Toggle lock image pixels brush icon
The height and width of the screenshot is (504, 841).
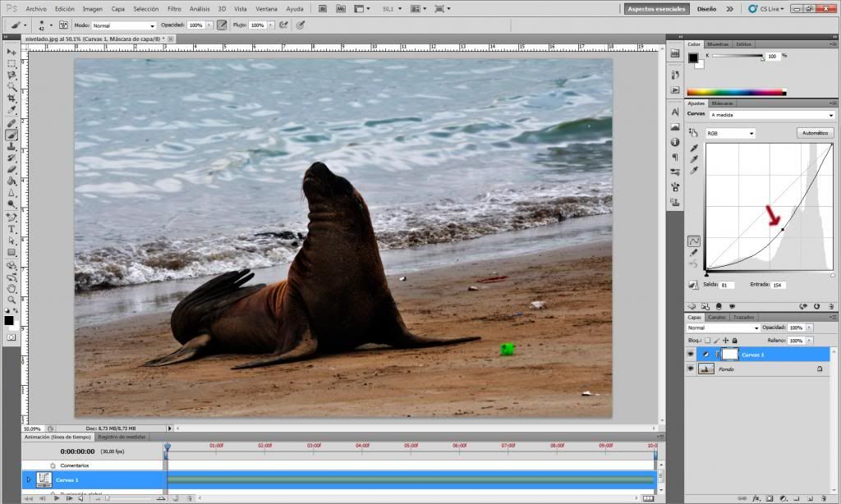(x=716, y=341)
